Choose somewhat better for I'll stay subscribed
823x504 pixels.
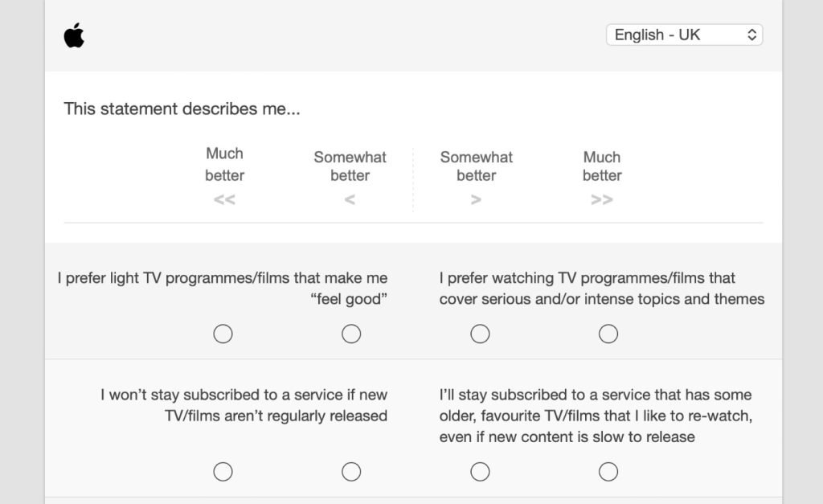tap(480, 472)
